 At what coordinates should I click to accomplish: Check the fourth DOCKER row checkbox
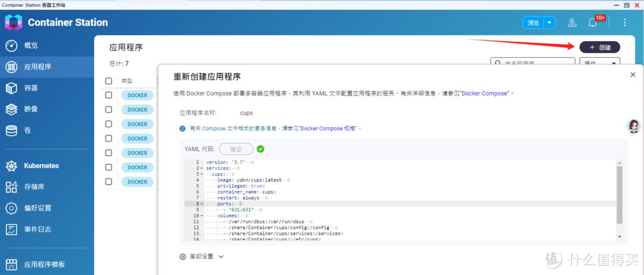(109, 138)
